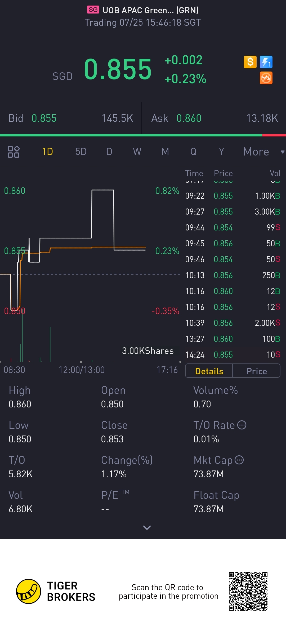Viewport: 286px width, 644px height.
Task: Tap the Bid price 0.855
Action: point(44,118)
